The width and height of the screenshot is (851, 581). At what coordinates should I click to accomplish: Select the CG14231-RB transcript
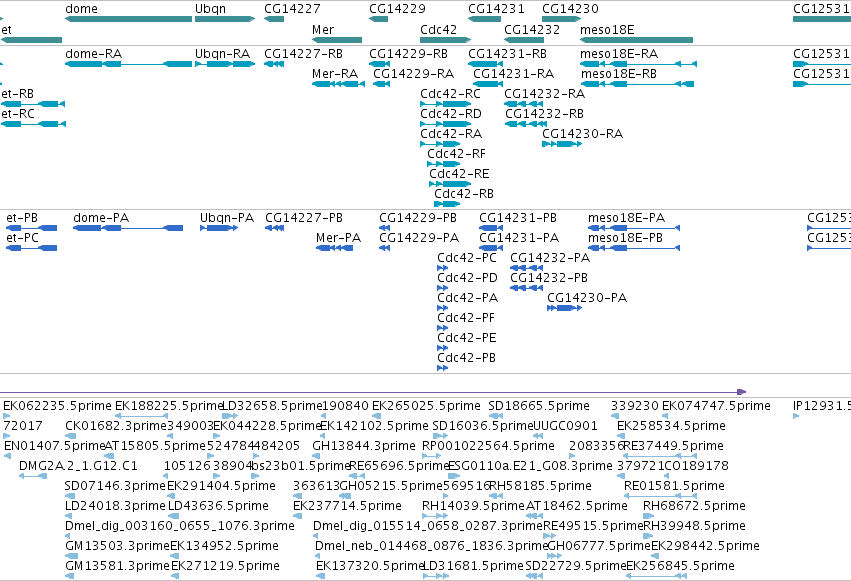coord(485,64)
